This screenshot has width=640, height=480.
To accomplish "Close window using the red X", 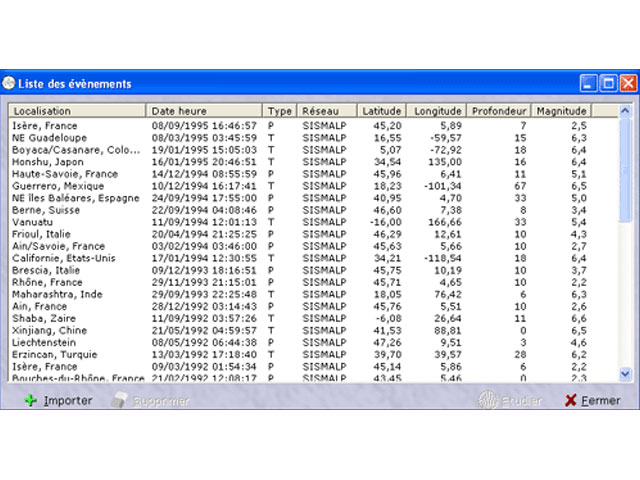I will pos(627,84).
